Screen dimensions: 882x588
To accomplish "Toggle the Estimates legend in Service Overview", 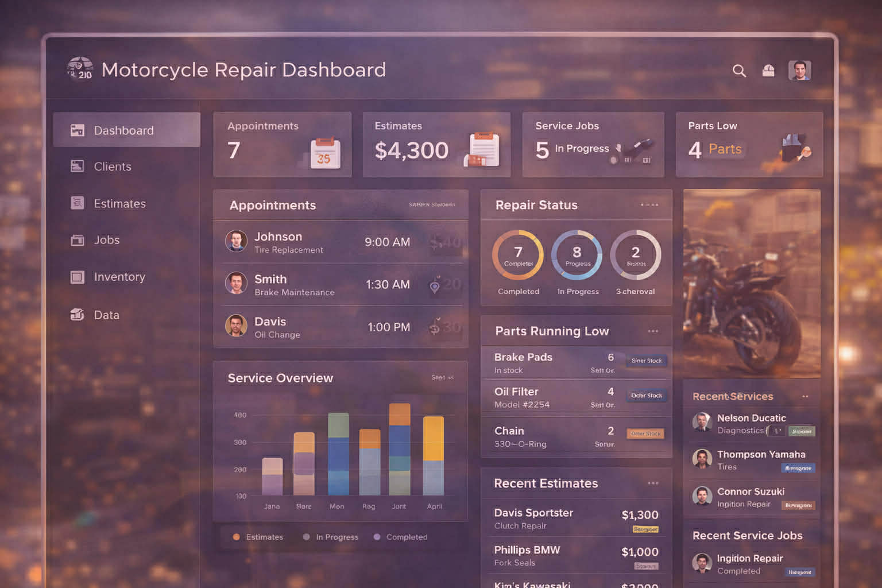I will (x=258, y=537).
